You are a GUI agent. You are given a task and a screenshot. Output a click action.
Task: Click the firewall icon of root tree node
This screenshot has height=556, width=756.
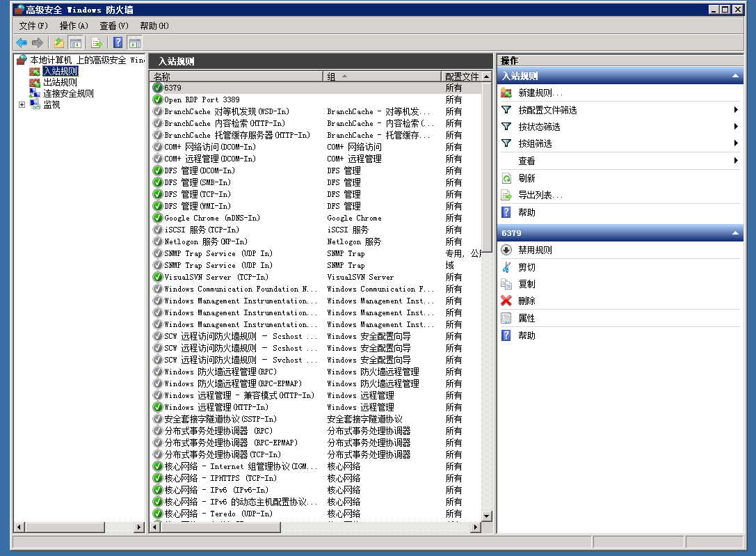click(x=22, y=60)
